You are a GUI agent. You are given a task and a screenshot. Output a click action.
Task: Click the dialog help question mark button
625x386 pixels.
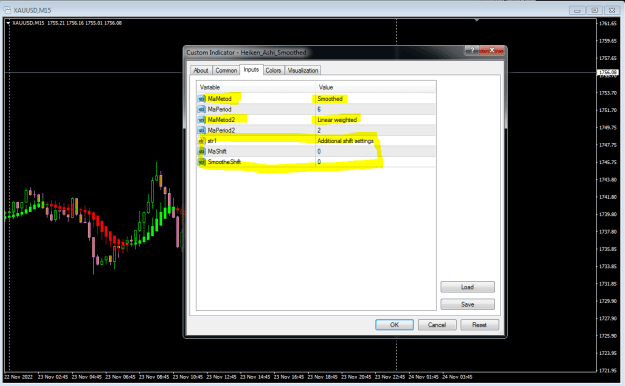[x=472, y=50]
